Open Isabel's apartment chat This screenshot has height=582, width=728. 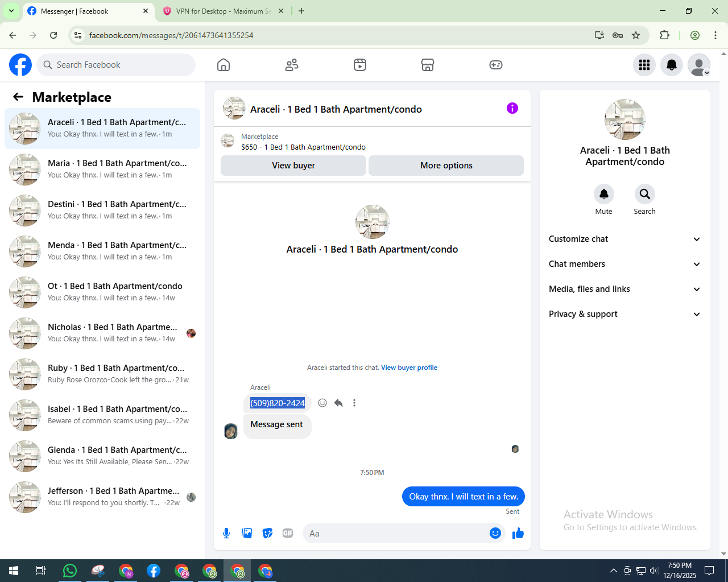102,415
